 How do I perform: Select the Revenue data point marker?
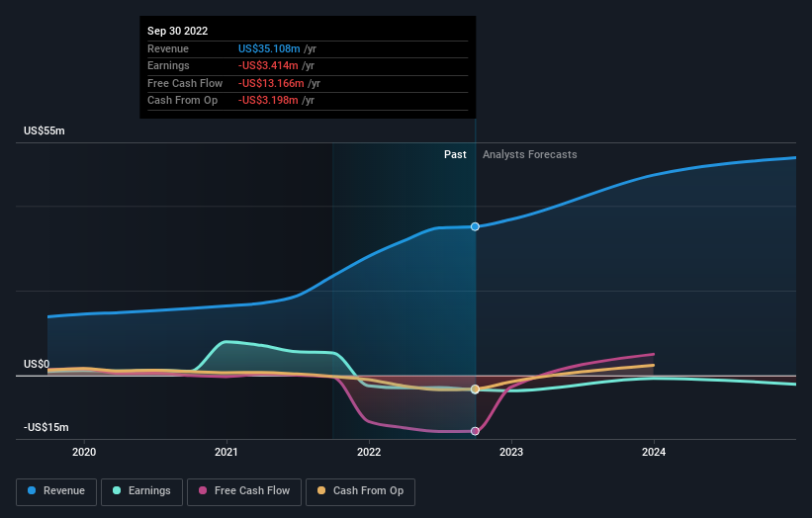pos(475,226)
